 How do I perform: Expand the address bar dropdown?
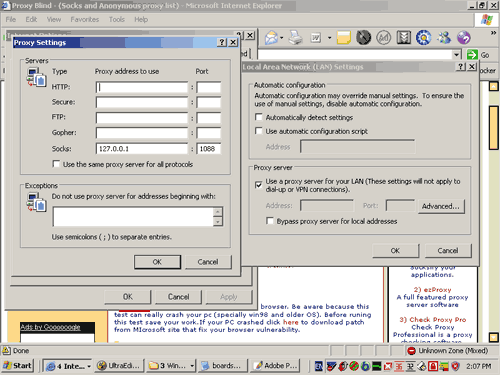(x=456, y=55)
